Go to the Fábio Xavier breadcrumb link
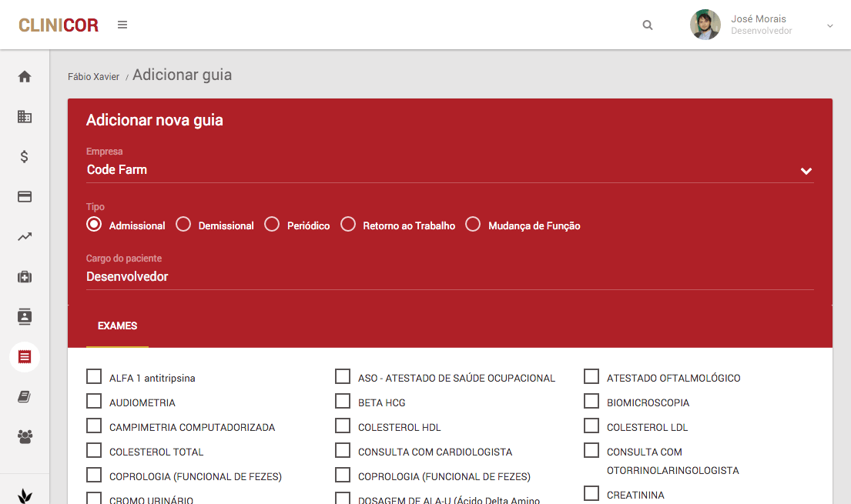The height and width of the screenshot is (504, 851). coord(93,76)
